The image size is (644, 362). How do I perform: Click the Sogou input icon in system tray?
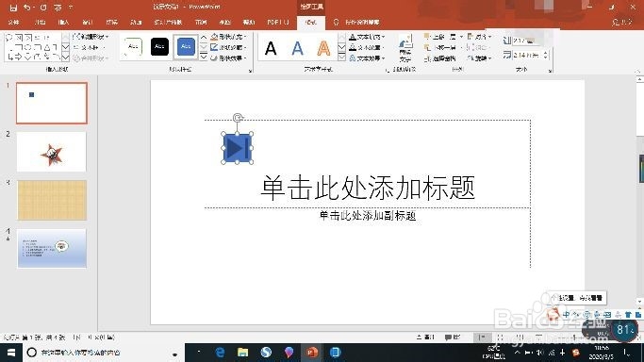pos(575,353)
